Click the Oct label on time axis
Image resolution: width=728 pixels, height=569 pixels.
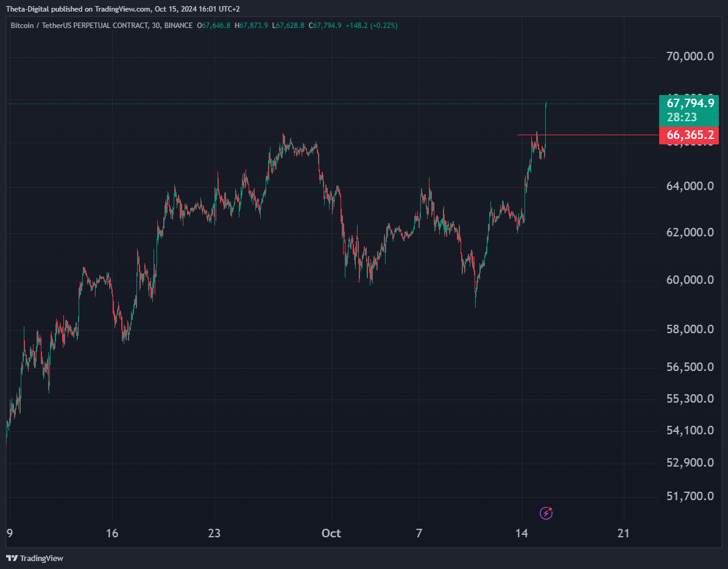point(331,533)
